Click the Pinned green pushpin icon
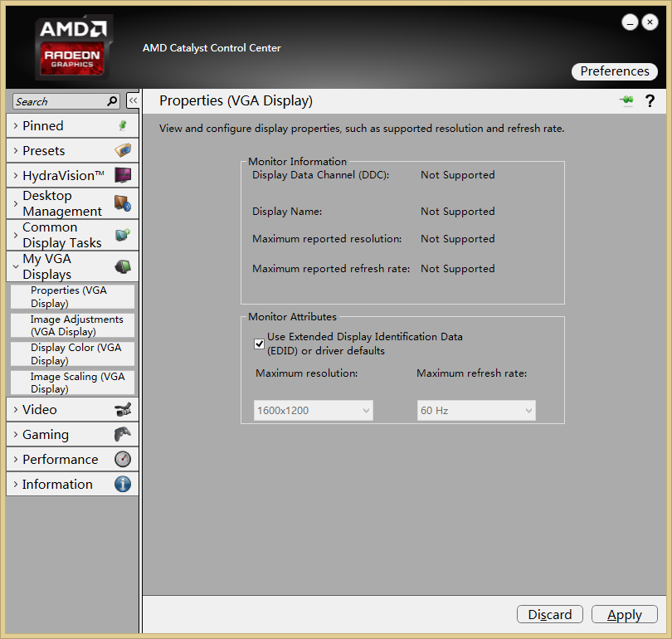This screenshot has width=672, height=639. pos(123,125)
